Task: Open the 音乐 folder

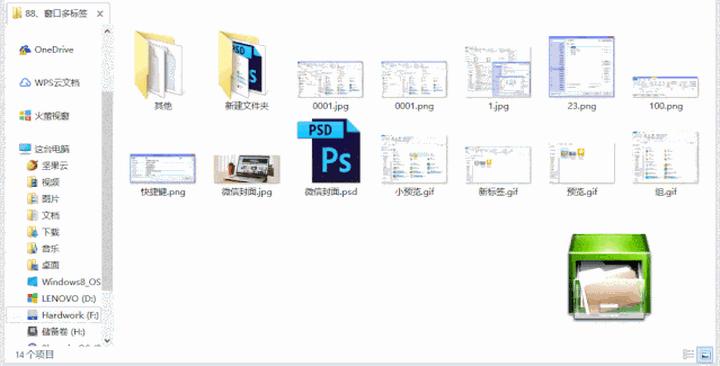Action: click(x=43, y=248)
